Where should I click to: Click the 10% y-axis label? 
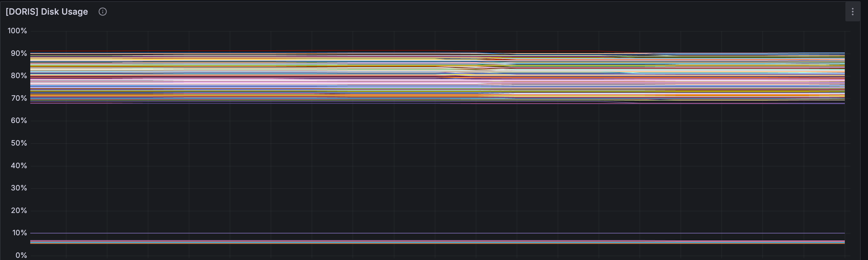(x=20, y=233)
